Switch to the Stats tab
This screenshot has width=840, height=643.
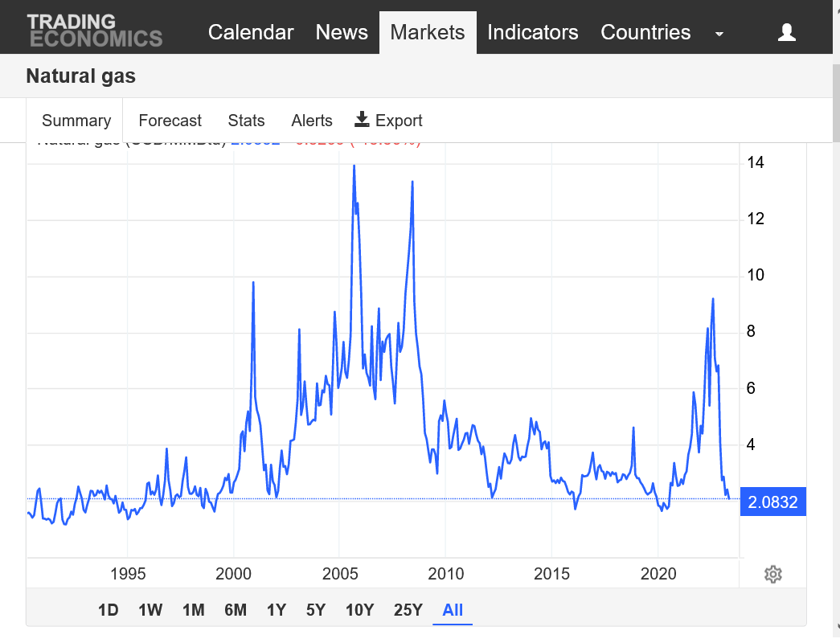pyautogui.click(x=246, y=121)
